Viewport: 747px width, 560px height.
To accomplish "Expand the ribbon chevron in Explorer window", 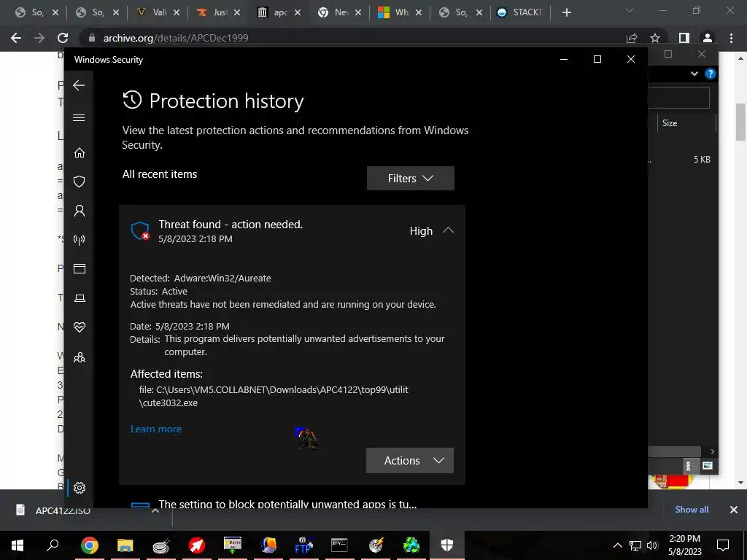I will [694, 74].
